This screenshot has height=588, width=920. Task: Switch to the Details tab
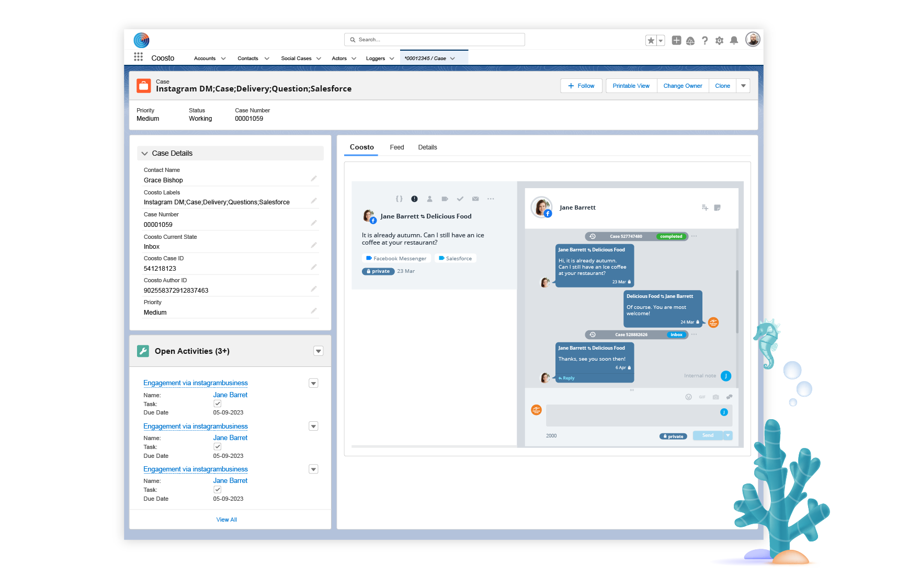coord(427,147)
